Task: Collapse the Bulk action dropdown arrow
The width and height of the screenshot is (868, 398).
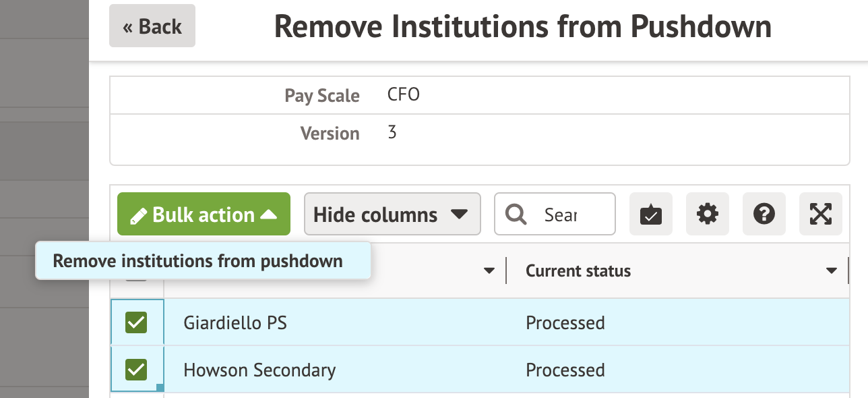Action: 269,215
